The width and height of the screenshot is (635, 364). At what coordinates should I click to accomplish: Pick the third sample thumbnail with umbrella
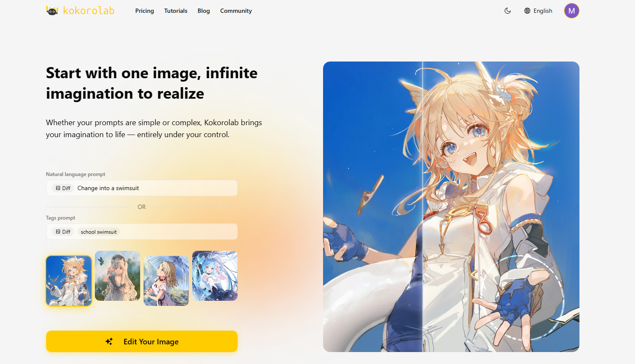(166, 281)
